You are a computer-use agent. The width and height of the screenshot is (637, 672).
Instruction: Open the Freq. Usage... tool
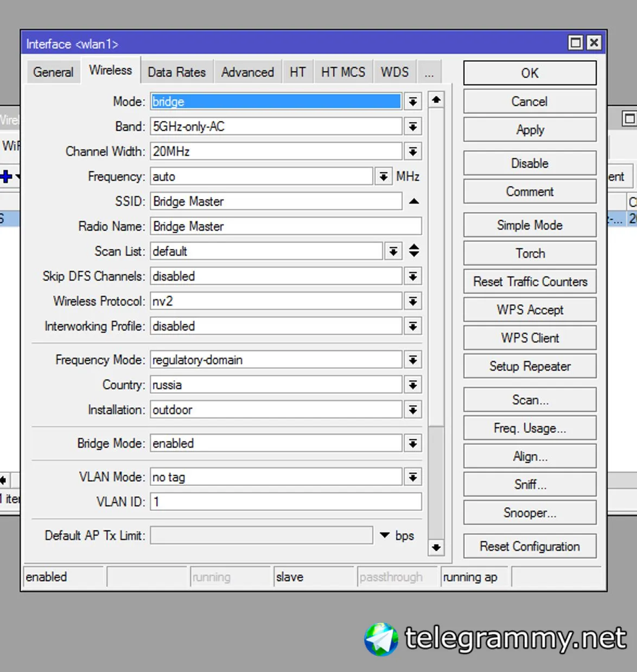(530, 428)
